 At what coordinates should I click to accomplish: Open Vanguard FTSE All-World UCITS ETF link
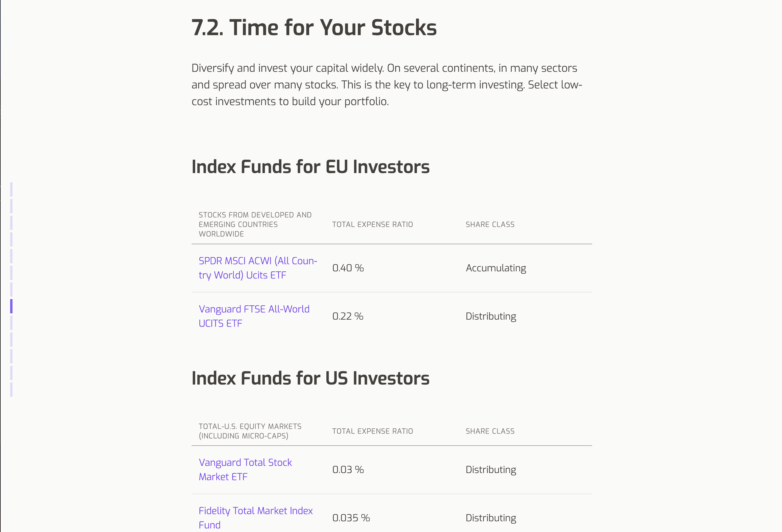click(254, 316)
